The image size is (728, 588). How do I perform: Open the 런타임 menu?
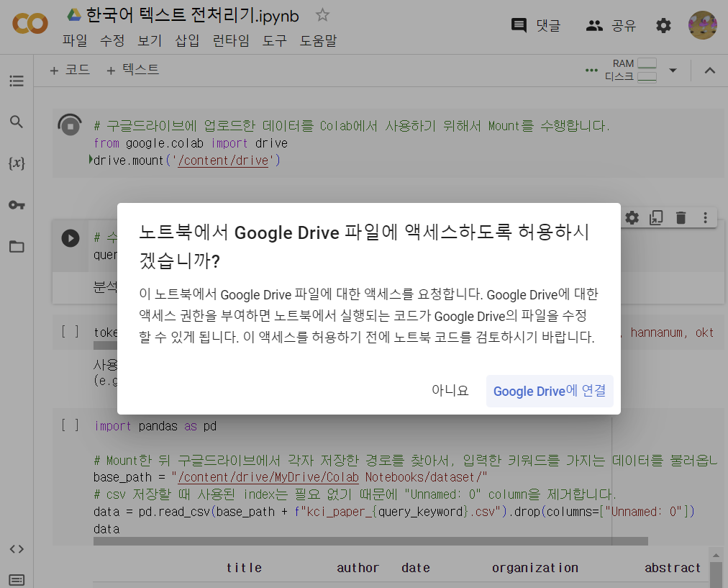pos(231,40)
